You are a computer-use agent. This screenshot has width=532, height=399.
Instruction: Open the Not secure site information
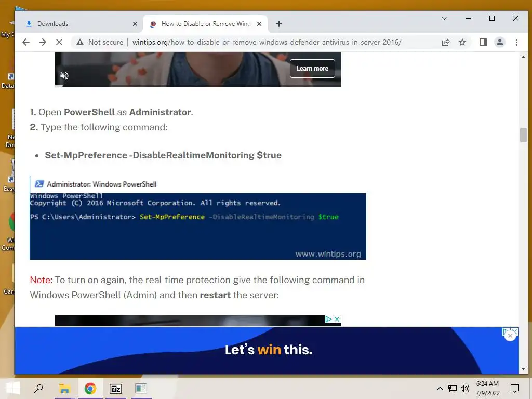click(100, 42)
